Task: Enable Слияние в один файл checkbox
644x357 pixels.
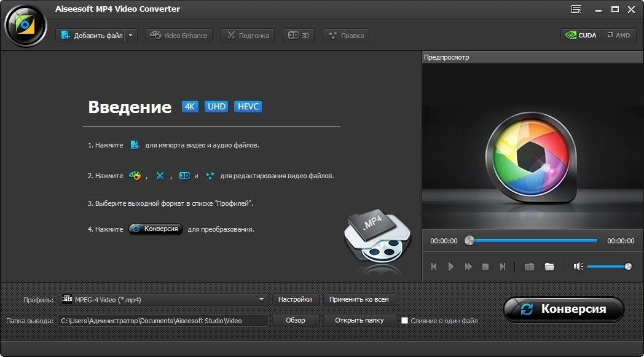Action: [404, 320]
